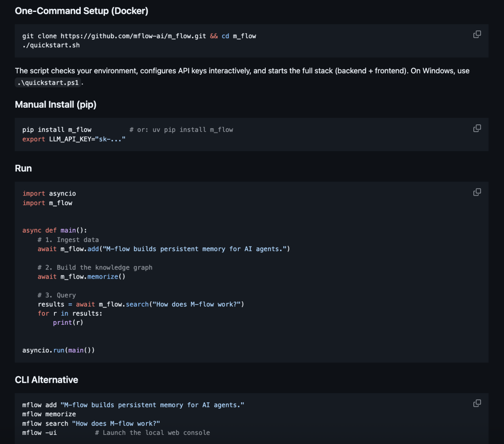Click the ./quickstart.sh command line
This screenshot has height=444, width=504.
point(51,45)
